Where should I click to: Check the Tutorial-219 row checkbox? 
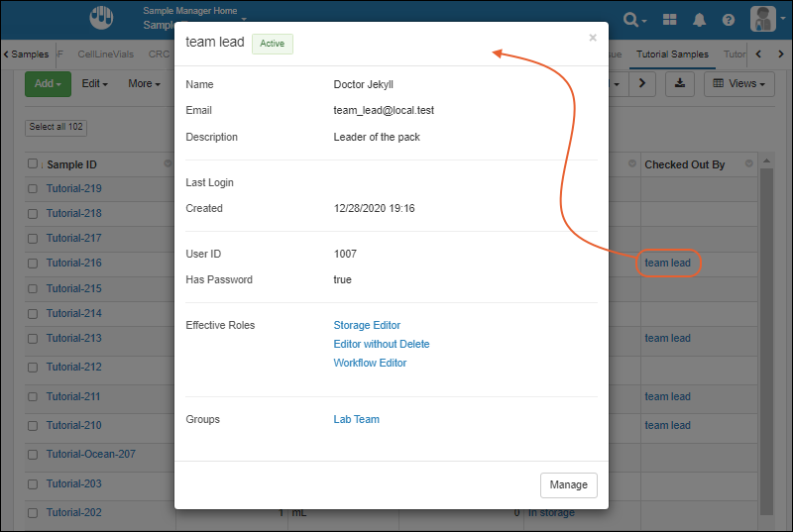(x=33, y=189)
